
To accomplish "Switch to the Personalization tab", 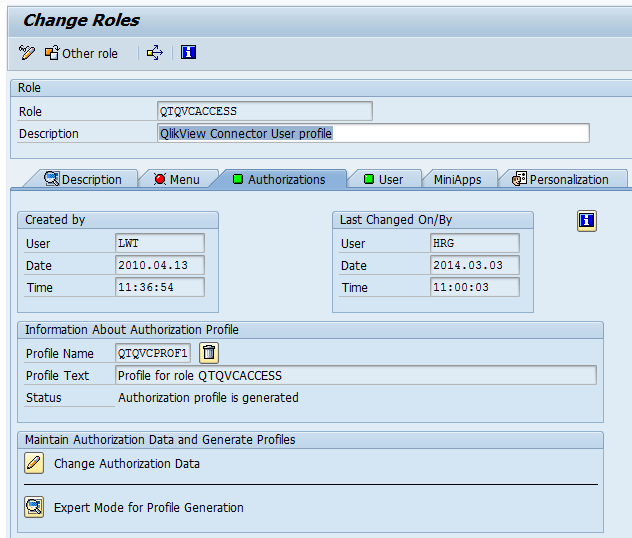I will [561, 179].
